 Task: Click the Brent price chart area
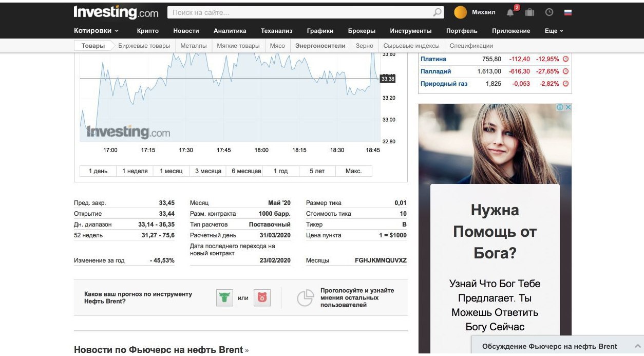pyautogui.click(x=230, y=97)
